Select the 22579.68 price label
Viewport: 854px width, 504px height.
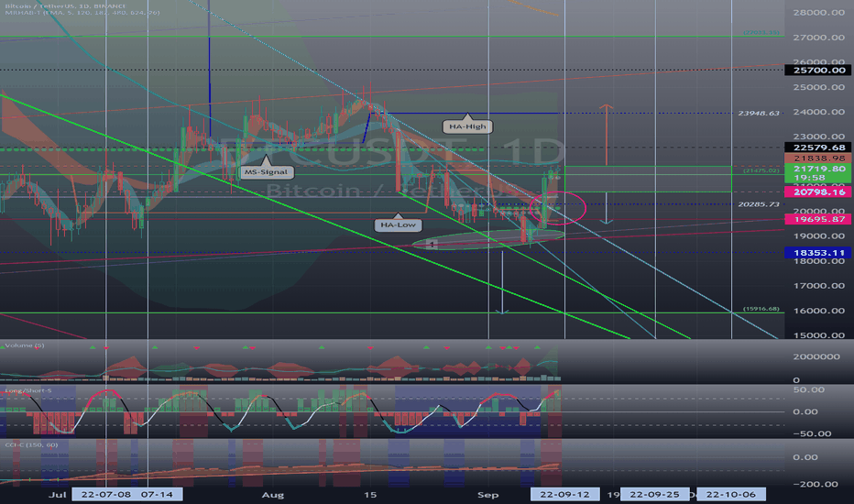(x=819, y=148)
